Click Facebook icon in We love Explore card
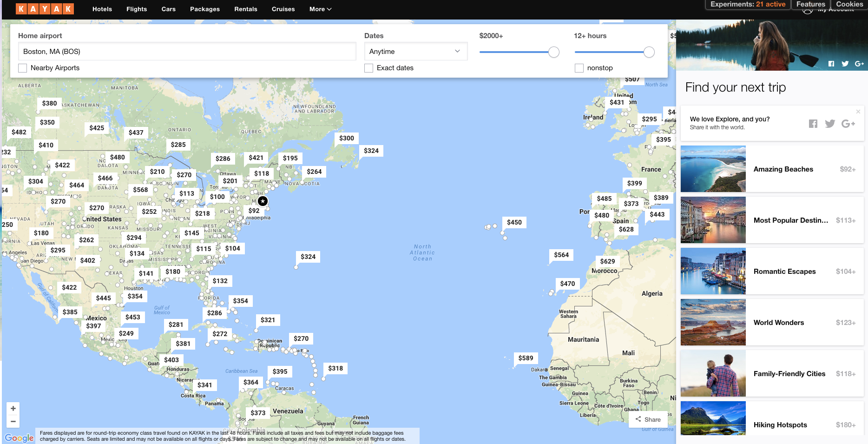The height and width of the screenshot is (444, 868). coord(813,123)
